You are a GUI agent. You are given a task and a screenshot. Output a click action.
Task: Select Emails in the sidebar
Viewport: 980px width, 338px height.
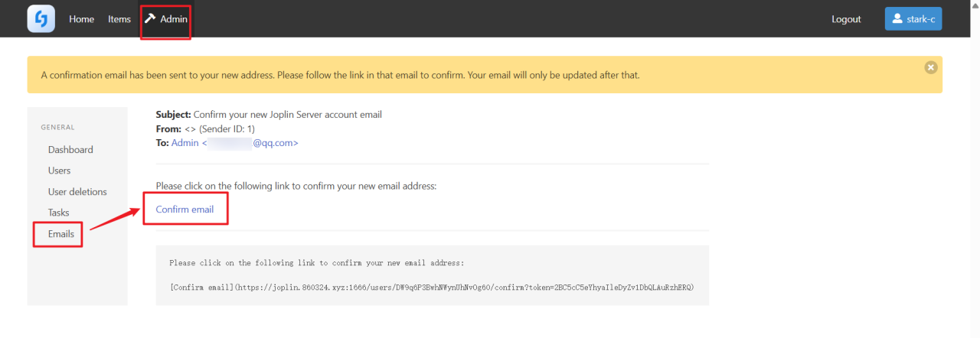click(x=61, y=234)
